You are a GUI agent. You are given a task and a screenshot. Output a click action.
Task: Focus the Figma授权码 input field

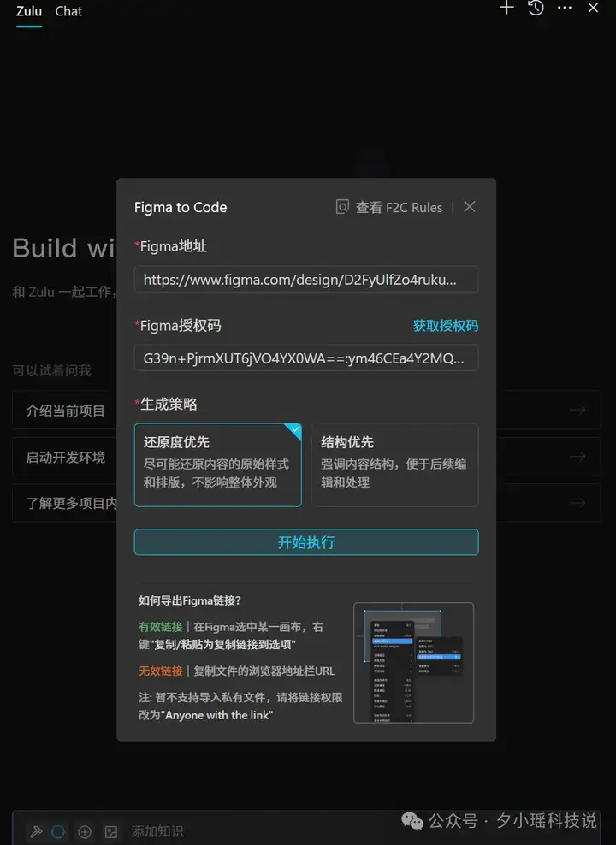click(306, 358)
